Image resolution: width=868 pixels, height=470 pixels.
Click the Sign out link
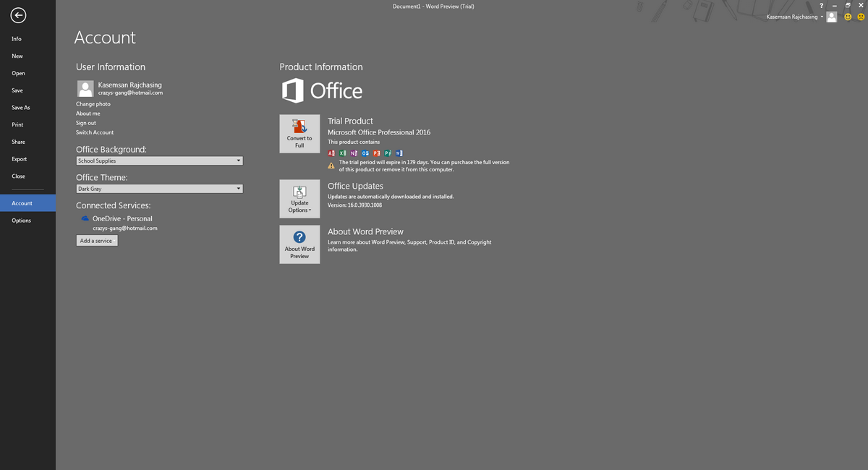point(86,123)
